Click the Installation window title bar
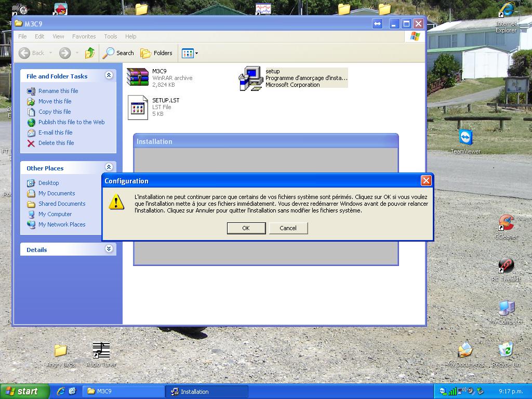 pyautogui.click(x=265, y=141)
